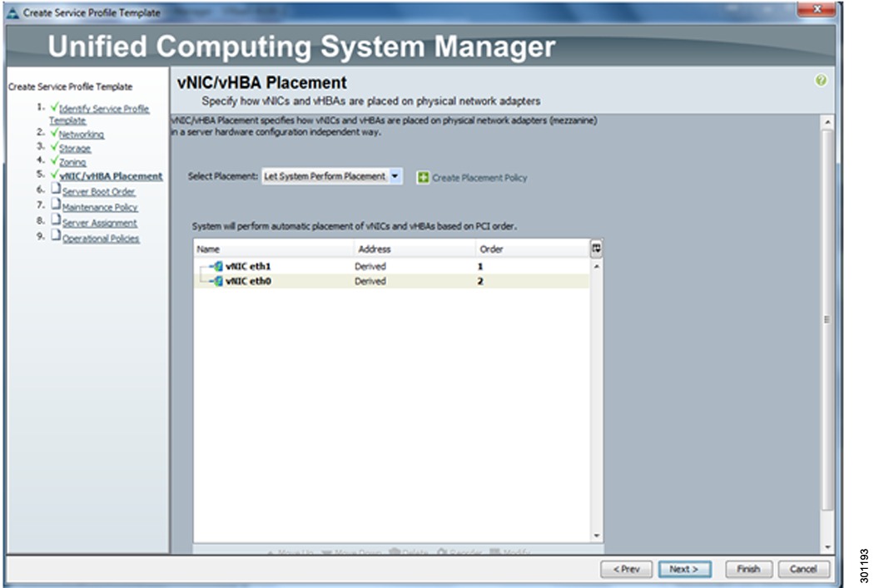Image resolution: width=874 pixels, height=588 pixels.
Task: Open the table column settings icon
Action: (x=596, y=249)
